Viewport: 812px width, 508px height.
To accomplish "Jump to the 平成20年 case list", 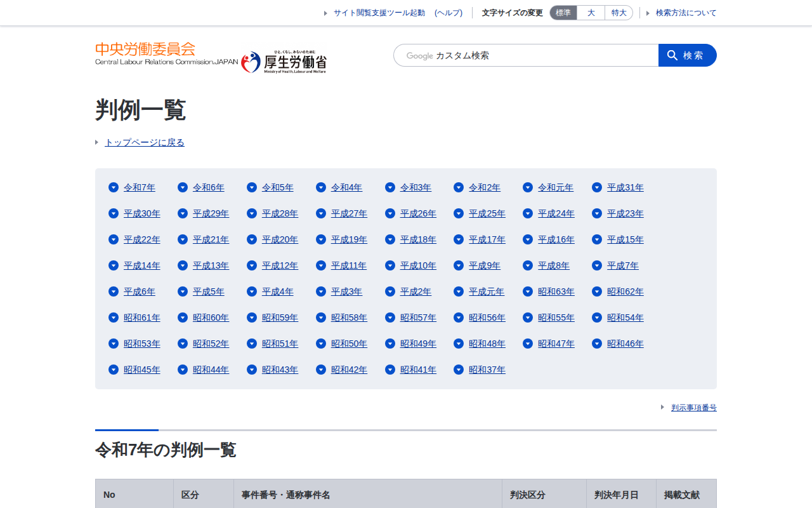I will (280, 239).
